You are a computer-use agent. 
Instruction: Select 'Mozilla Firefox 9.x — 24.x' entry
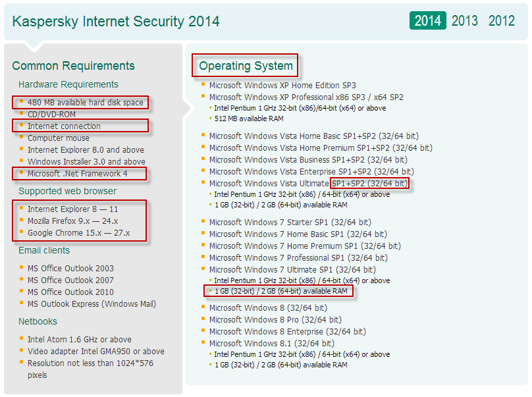[72, 221]
